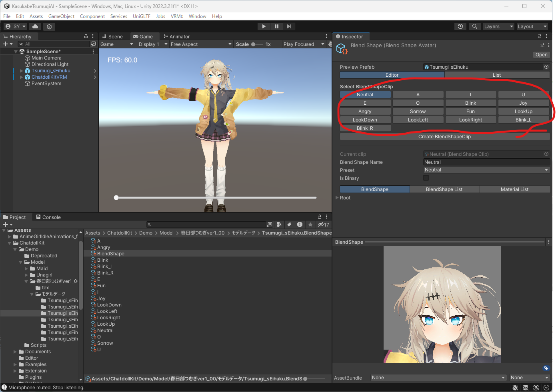Adjust the Game view Scale slider
Screen dimensions: 556x392
click(257, 44)
